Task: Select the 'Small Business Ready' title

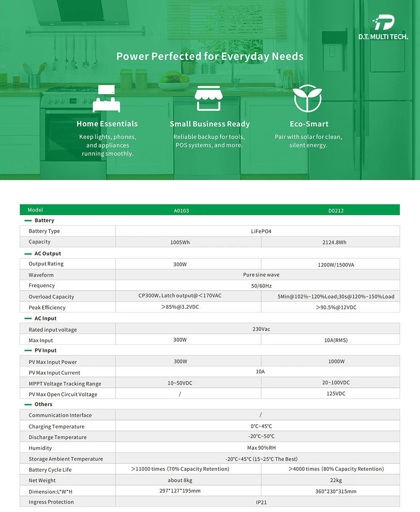Action: click(210, 124)
